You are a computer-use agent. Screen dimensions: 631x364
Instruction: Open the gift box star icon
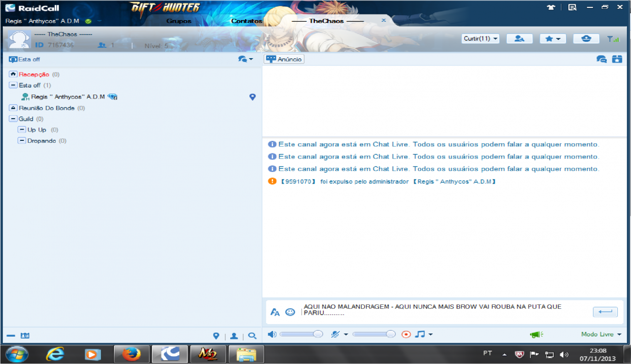(x=617, y=59)
